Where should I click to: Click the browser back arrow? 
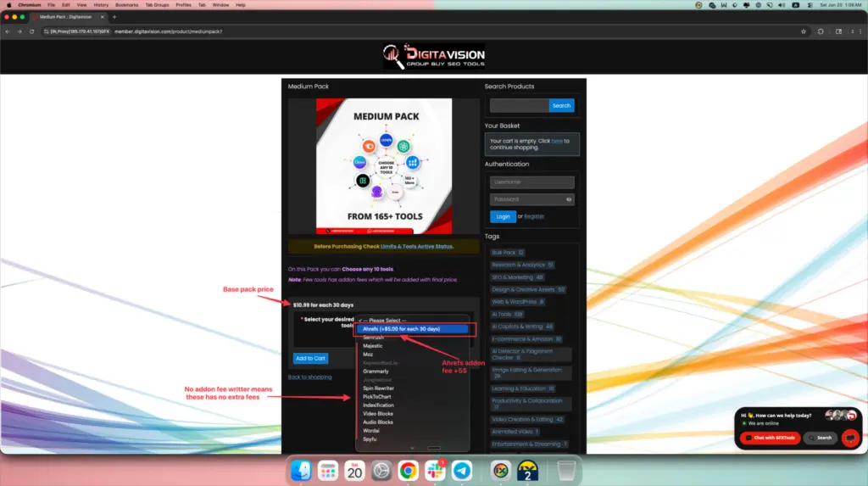(8, 31)
